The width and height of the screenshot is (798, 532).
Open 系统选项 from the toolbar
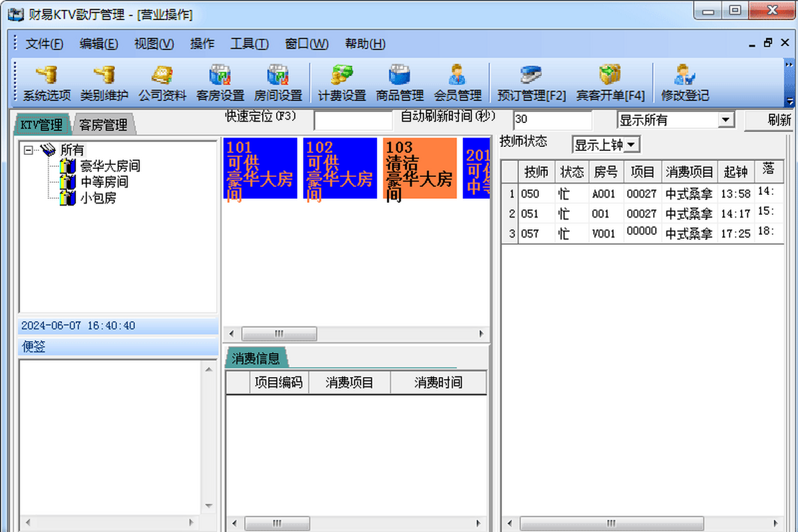point(47,83)
